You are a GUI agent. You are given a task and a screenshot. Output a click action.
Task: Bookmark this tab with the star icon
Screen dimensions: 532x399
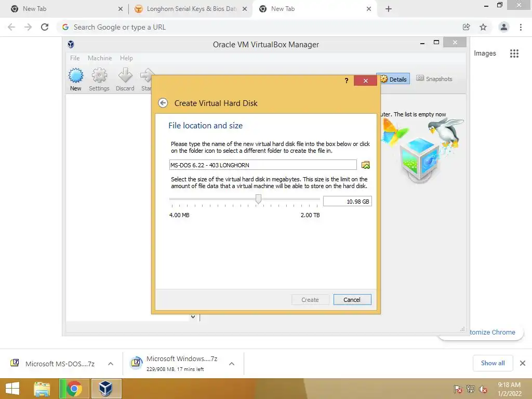[x=483, y=27]
